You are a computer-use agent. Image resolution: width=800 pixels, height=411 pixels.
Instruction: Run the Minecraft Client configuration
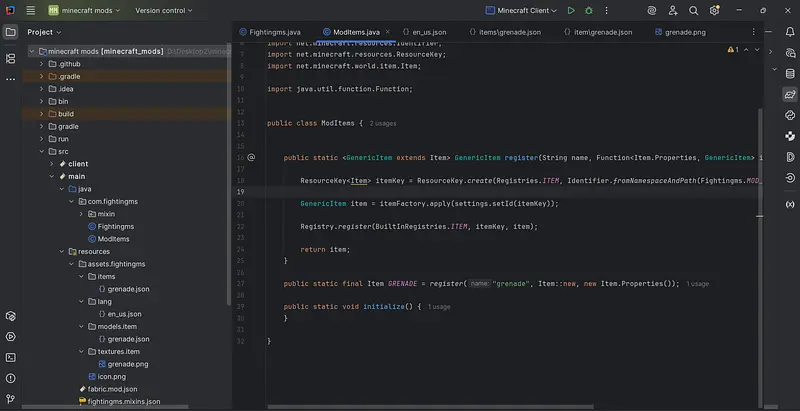click(x=570, y=10)
